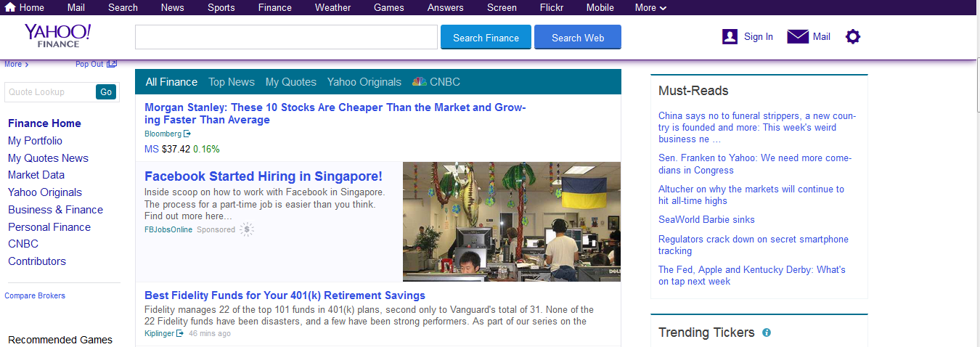Viewport: 980px width, 347px height.
Task: Open Search in top navigation bar
Action: [x=123, y=7]
